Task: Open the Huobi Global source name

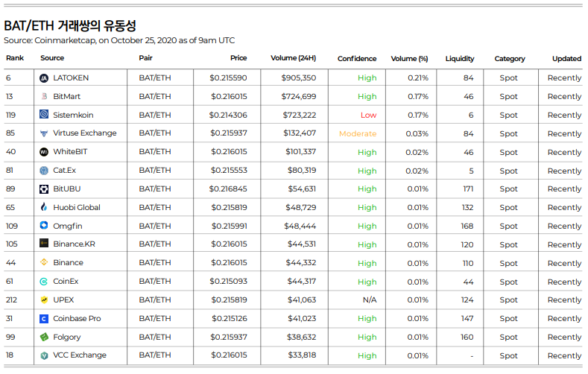Action: pyautogui.click(x=77, y=208)
